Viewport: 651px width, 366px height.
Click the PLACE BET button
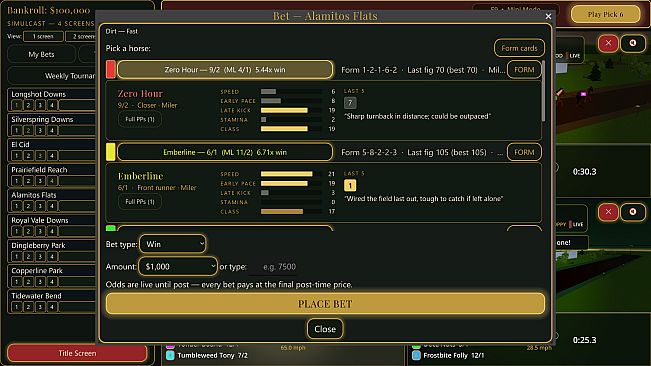click(325, 304)
